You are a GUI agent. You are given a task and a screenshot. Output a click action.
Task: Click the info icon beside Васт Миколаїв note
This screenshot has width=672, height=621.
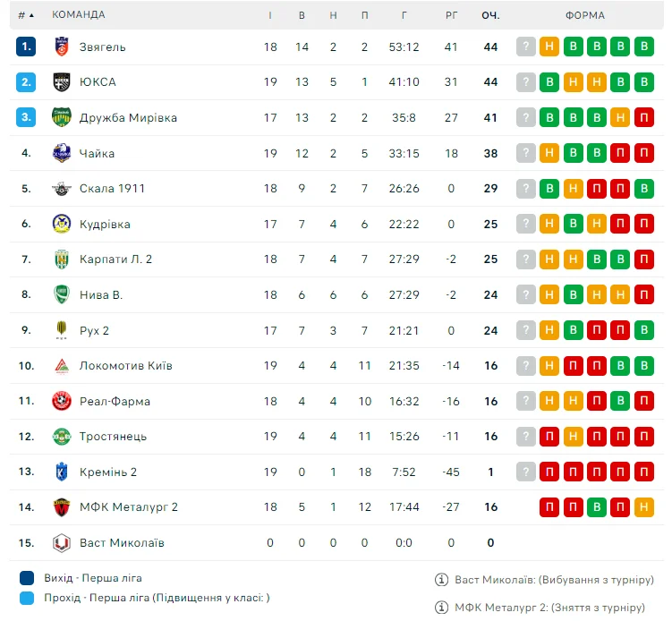pyautogui.click(x=441, y=579)
